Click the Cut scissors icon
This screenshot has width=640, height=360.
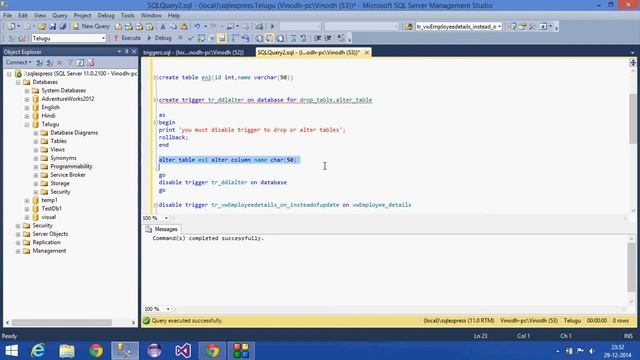(162, 27)
